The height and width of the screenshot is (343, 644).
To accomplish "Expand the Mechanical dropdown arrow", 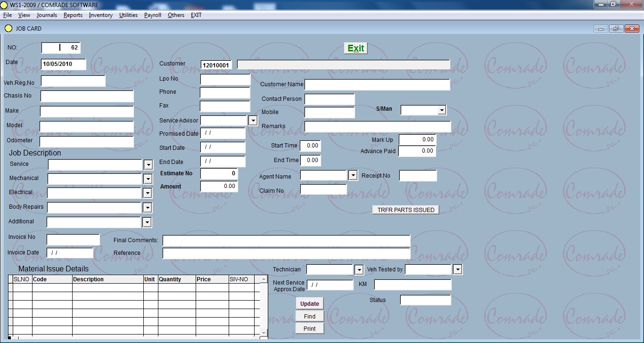I will 148,179.
